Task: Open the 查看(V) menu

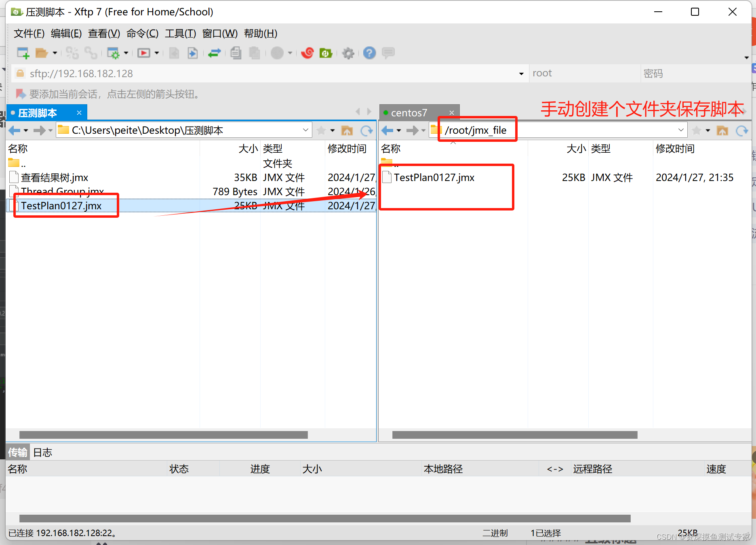Action: 104,34
